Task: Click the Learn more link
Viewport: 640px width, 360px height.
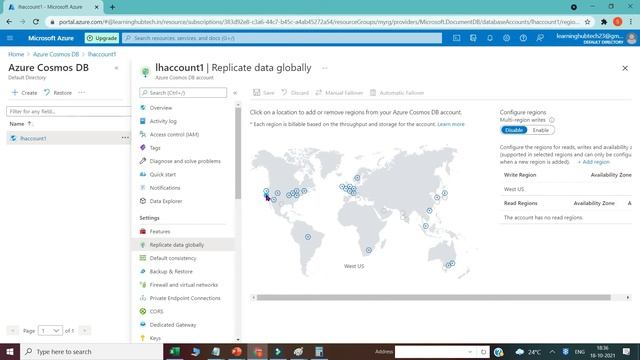Action: tap(451, 124)
